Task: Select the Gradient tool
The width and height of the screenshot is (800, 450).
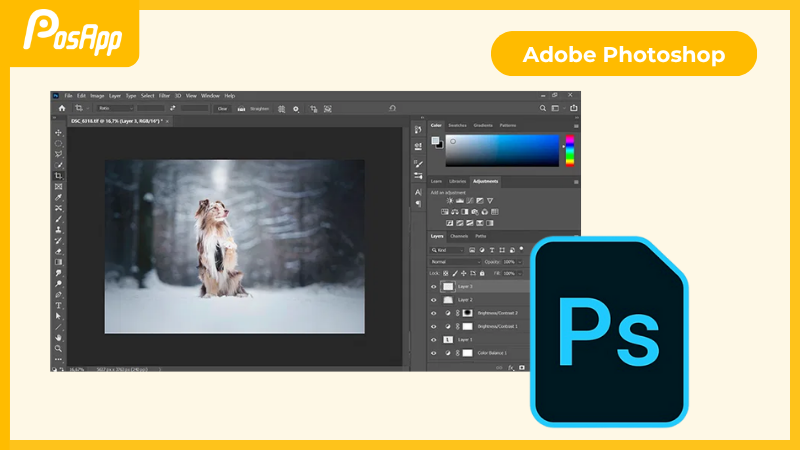Action: (x=58, y=262)
